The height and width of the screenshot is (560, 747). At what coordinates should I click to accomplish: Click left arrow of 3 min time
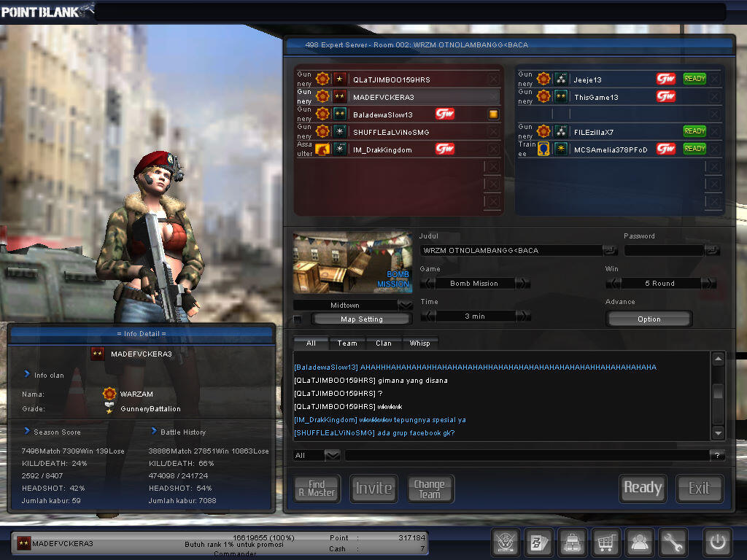pos(428,316)
